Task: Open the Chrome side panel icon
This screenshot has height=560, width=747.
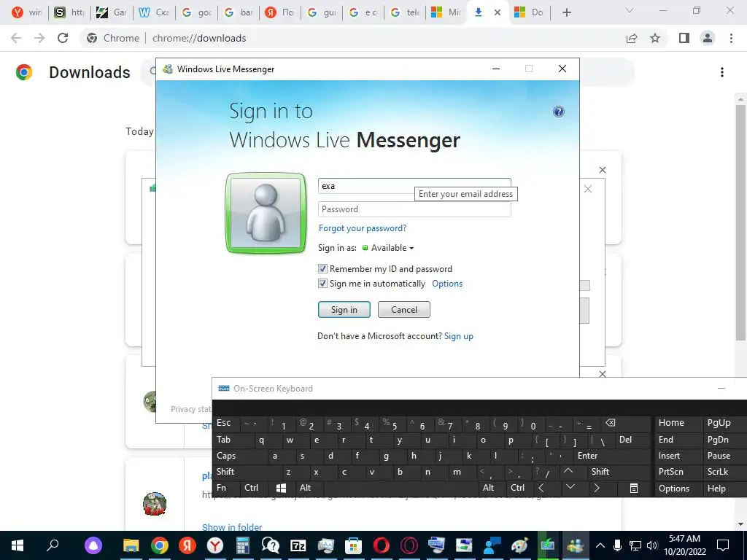Action: [684, 38]
